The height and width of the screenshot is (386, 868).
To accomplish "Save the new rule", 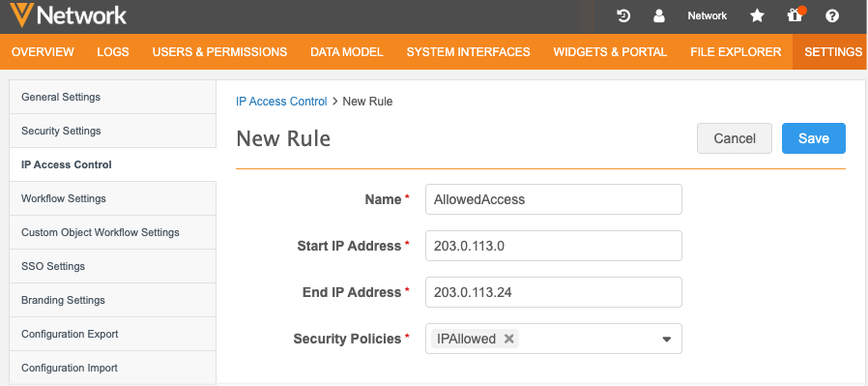I will [x=814, y=138].
